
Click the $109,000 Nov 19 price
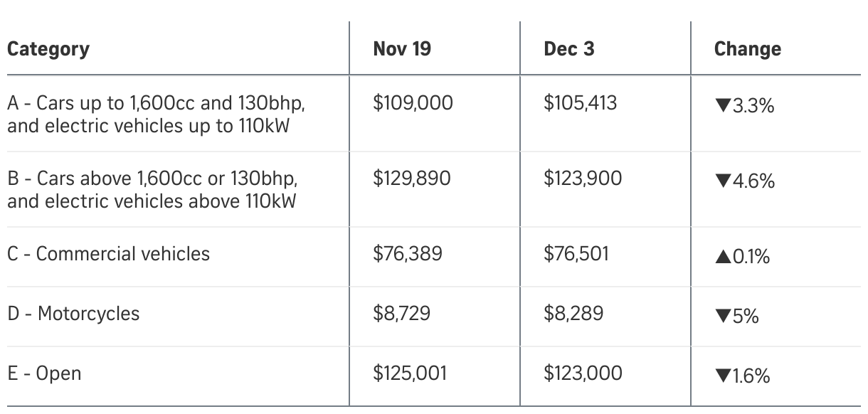[x=413, y=103]
